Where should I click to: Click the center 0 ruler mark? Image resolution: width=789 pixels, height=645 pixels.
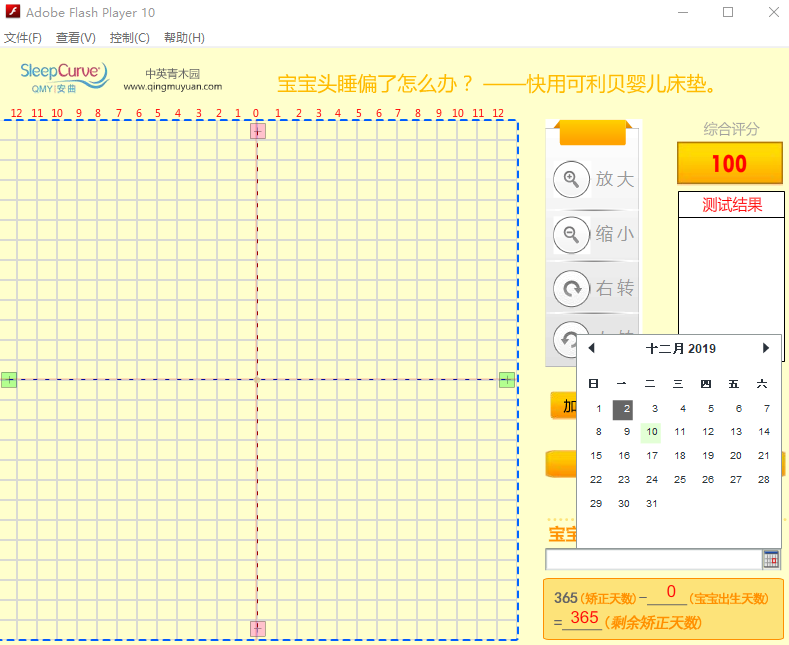pyautogui.click(x=256, y=113)
